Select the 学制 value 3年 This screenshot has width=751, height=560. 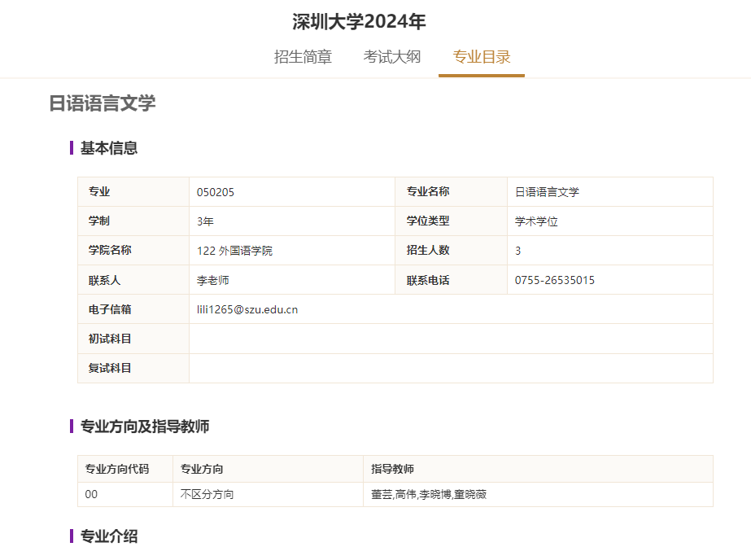[x=205, y=221]
